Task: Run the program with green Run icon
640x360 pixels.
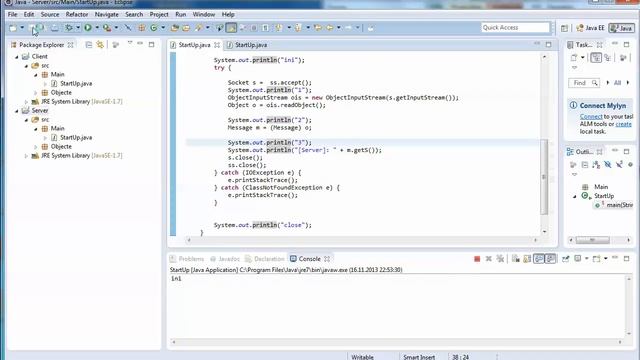Action: pos(88,28)
